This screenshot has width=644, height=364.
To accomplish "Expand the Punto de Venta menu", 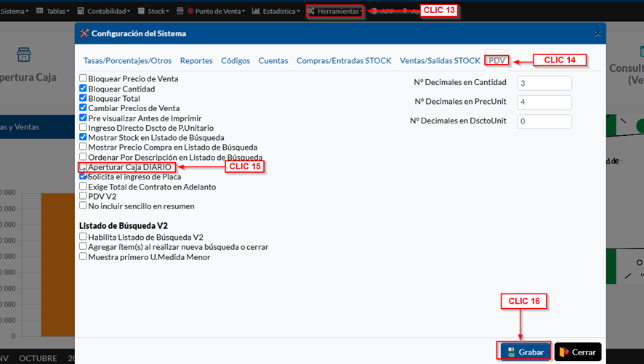I will coord(217,12).
